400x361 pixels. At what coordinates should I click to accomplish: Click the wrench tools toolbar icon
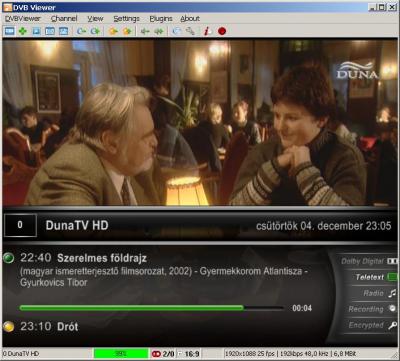click(x=190, y=31)
